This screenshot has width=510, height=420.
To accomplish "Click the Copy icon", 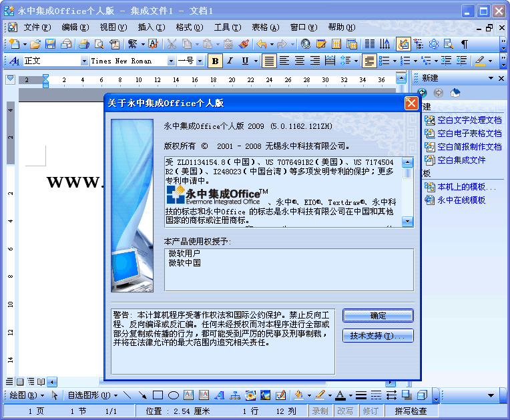I will pos(187,43).
